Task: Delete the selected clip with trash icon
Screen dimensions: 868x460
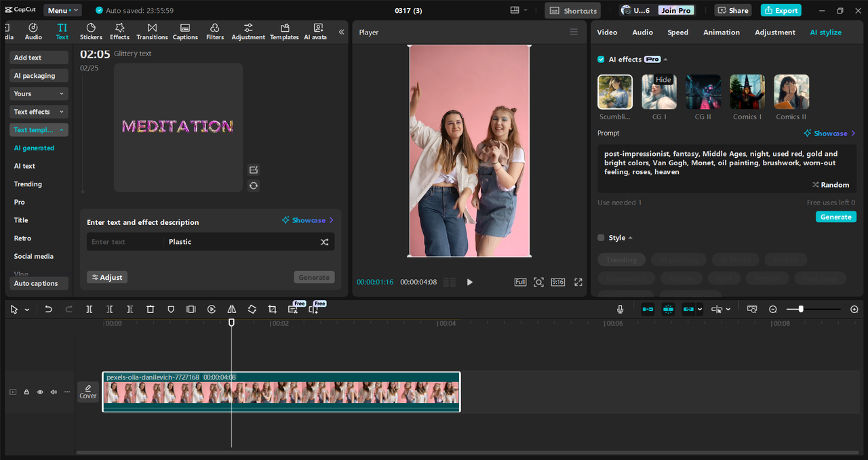Action: point(151,309)
